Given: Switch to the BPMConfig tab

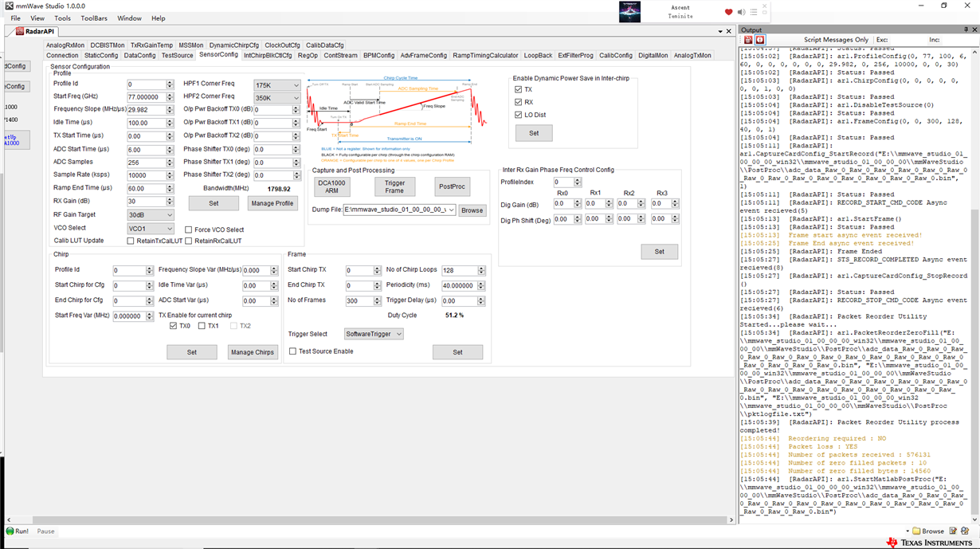Looking at the screenshot, I should [x=379, y=56].
